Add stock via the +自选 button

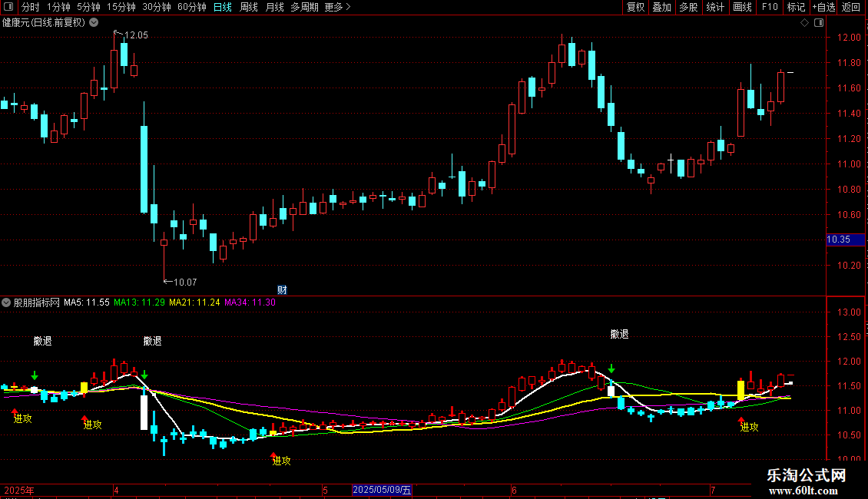823,7
